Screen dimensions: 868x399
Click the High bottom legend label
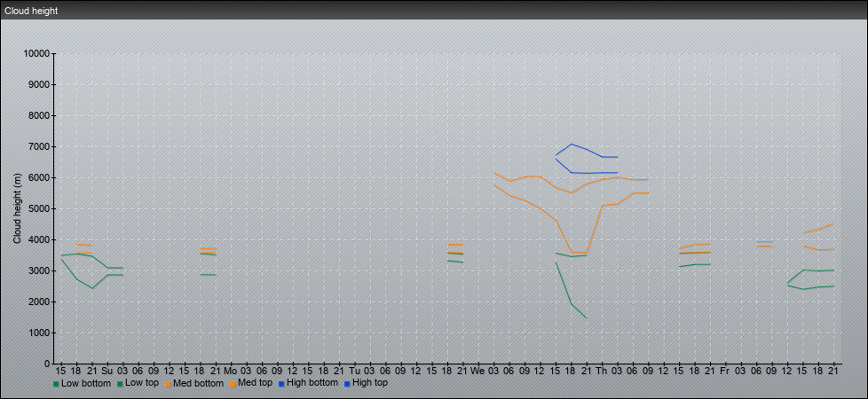(312, 383)
